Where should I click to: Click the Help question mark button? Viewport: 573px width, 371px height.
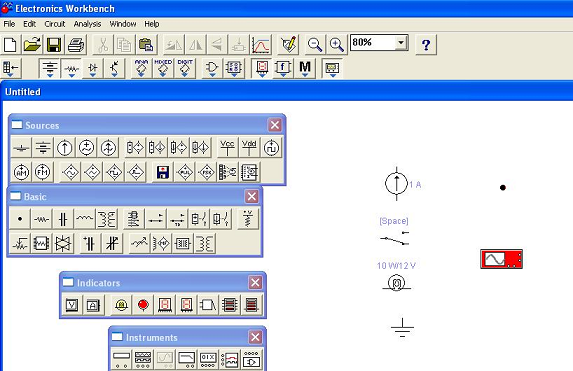point(426,45)
